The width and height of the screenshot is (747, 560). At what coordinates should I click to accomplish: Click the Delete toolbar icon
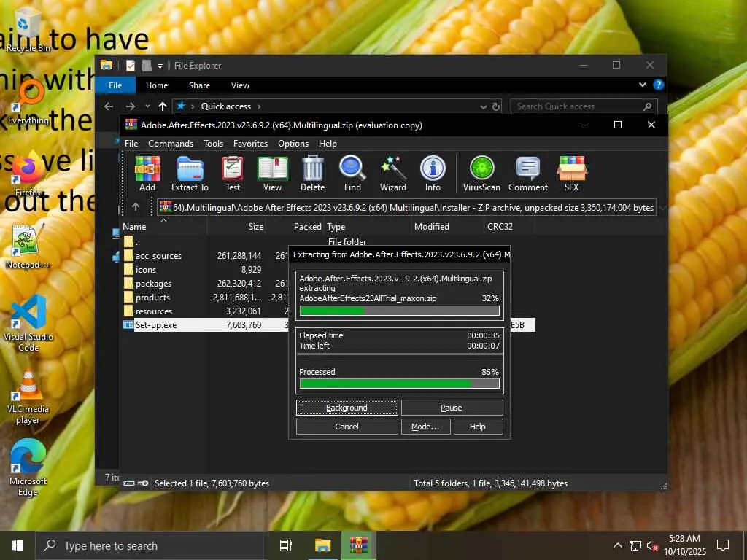(312, 174)
